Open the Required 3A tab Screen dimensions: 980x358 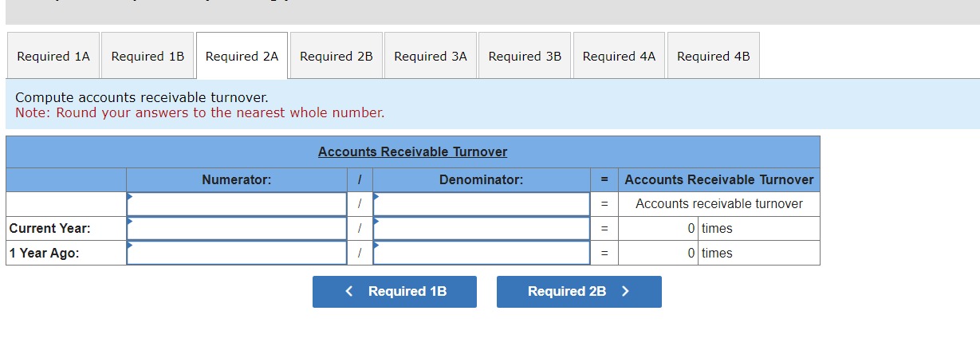(431, 56)
